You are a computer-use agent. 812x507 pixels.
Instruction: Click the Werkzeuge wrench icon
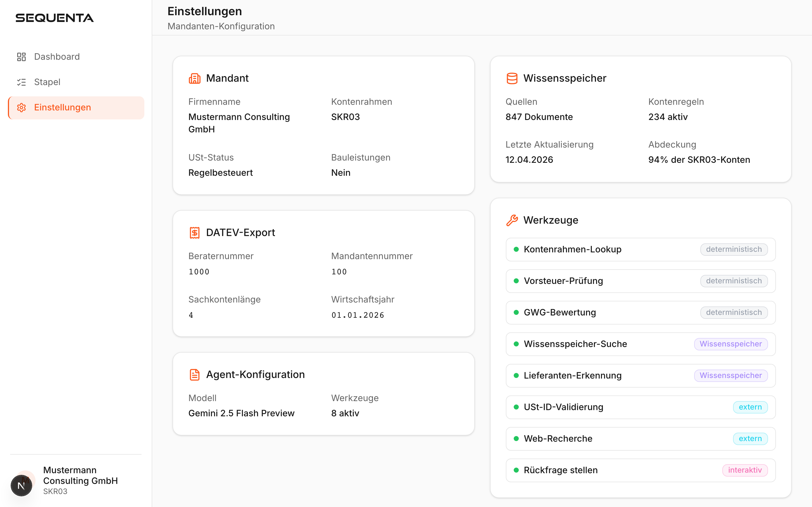(512, 220)
